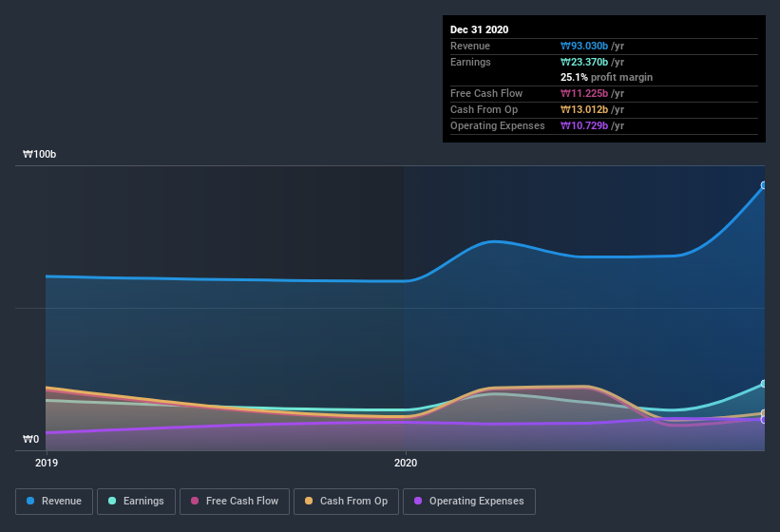Select the ₩11.225b free cash flow value
780x532 pixels.
pos(584,93)
